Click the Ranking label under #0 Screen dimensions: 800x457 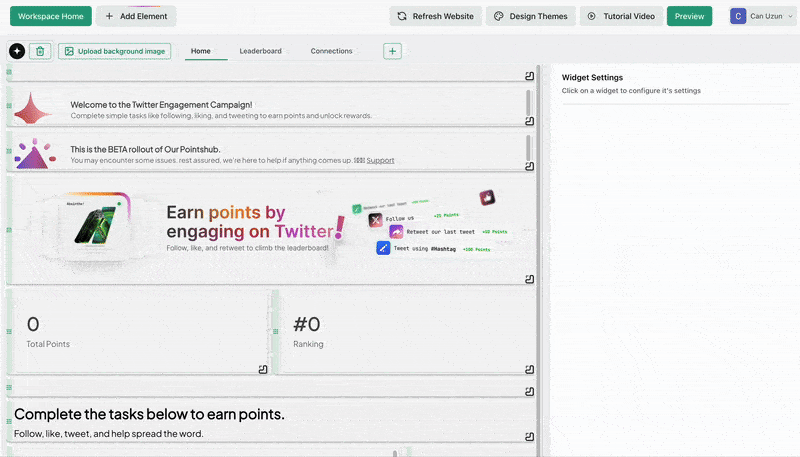click(x=308, y=344)
